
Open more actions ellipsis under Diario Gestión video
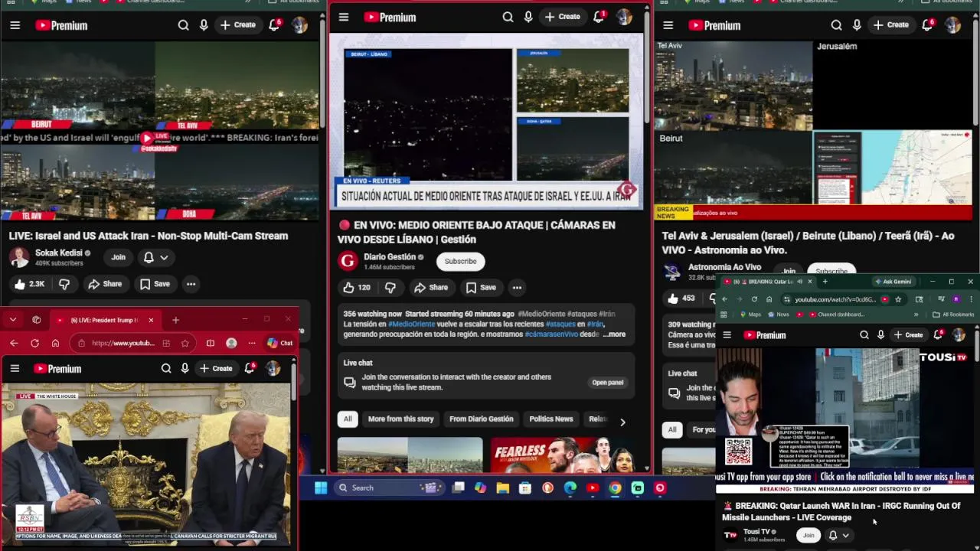tap(517, 288)
